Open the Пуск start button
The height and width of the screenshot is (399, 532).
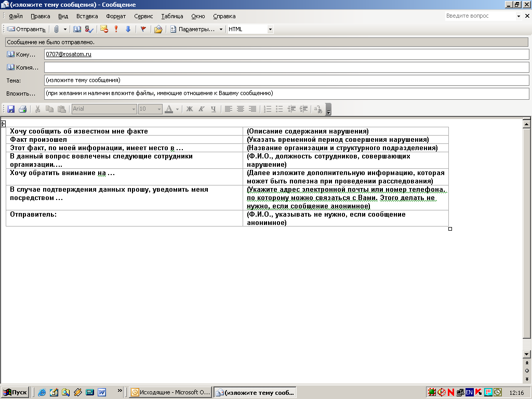pyautogui.click(x=15, y=392)
